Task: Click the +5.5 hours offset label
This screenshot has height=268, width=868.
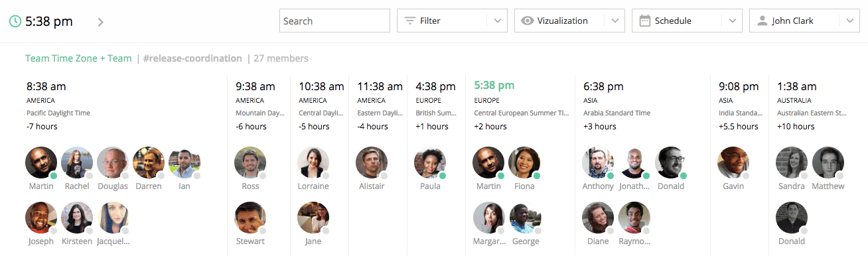Action: [x=738, y=127]
